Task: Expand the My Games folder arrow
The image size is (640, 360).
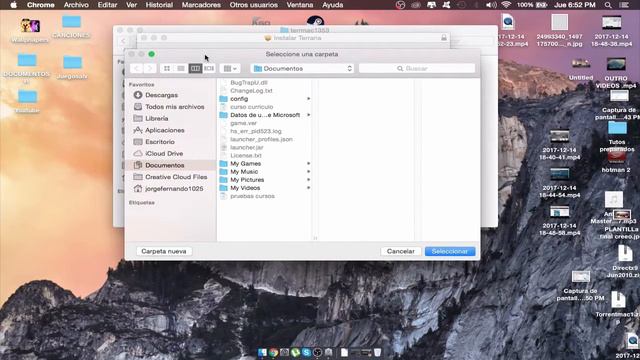Action: (x=309, y=164)
